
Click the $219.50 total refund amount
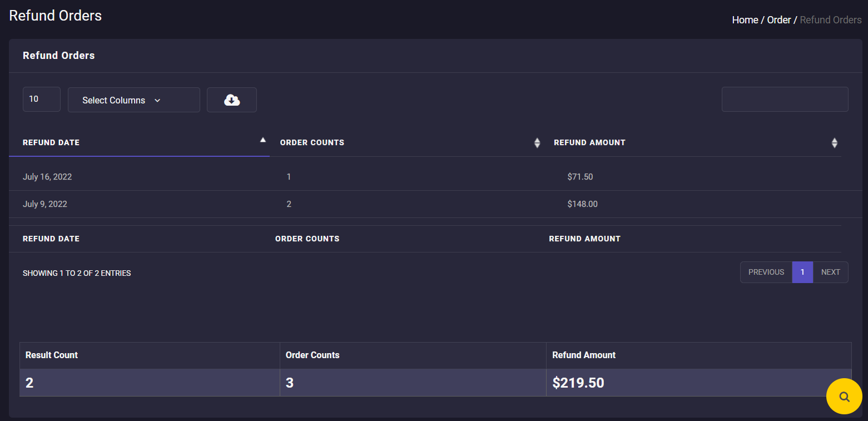pos(578,383)
